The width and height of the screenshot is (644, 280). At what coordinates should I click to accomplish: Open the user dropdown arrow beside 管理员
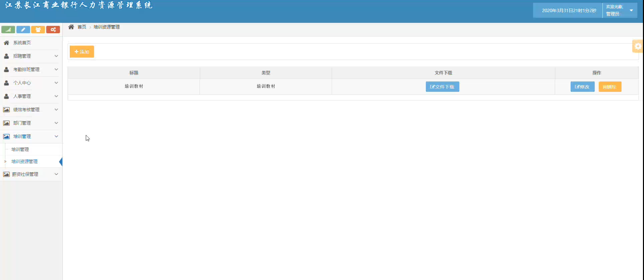point(631,10)
